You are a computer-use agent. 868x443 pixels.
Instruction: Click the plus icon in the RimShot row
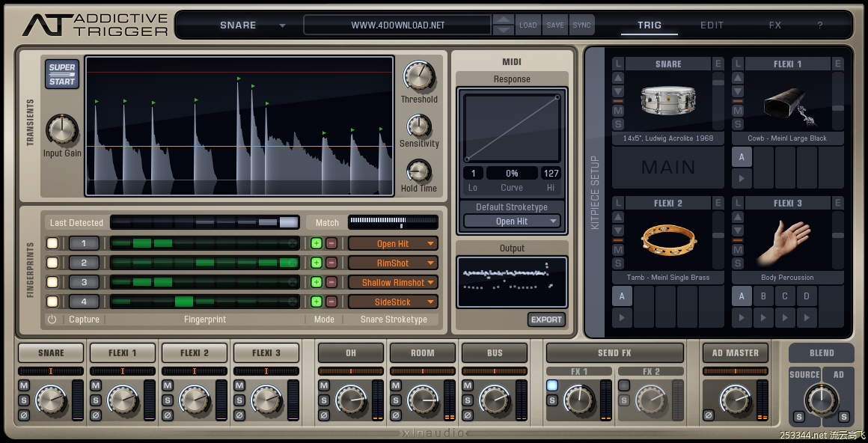point(316,263)
